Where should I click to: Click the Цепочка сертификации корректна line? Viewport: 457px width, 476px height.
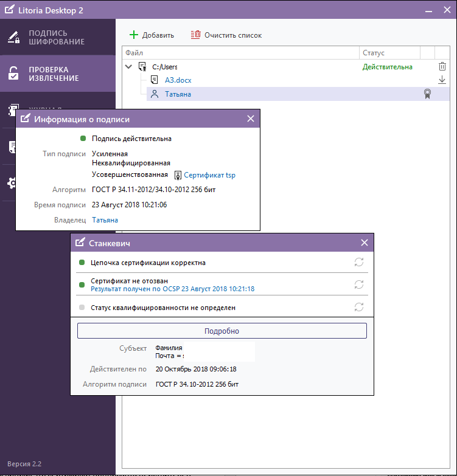point(148,263)
